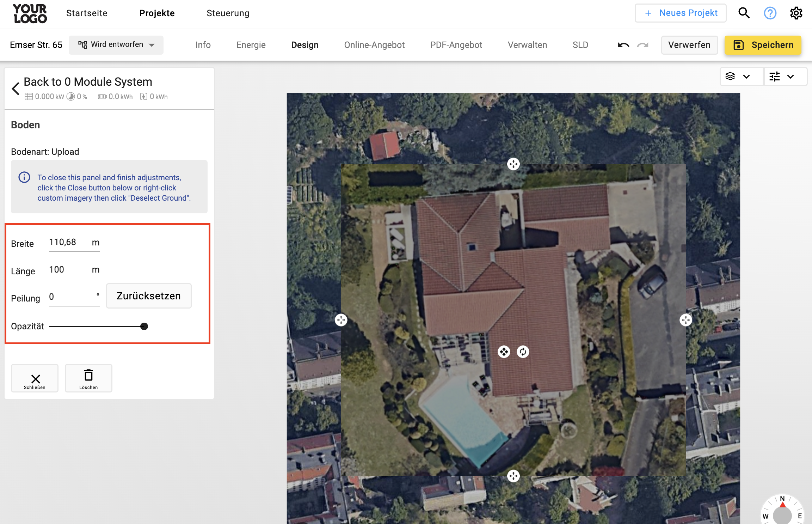Viewport: 812px width, 524px height.
Task: Click the Bodenart: Upload label
Action: [x=45, y=152]
